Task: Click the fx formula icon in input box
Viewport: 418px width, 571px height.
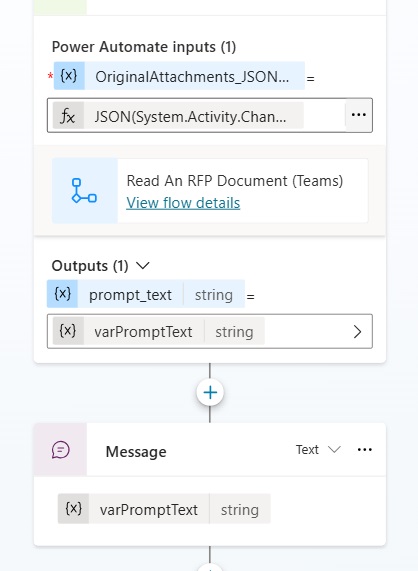Action: click(x=68, y=115)
